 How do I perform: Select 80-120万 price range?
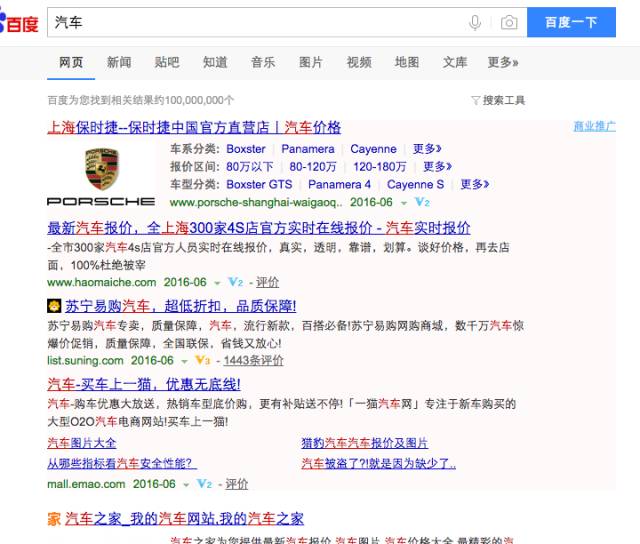pos(313,167)
